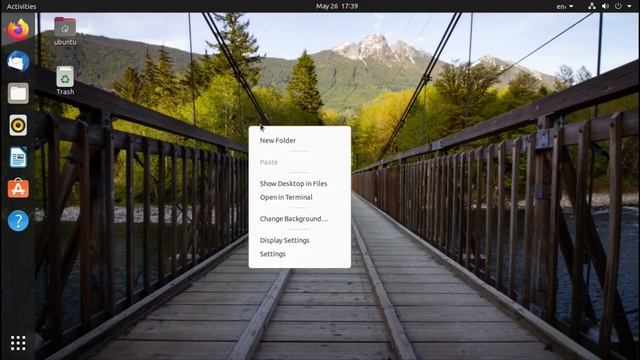
Task: Select the ubuntu home folder desktop icon
Action: click(65, 31)
